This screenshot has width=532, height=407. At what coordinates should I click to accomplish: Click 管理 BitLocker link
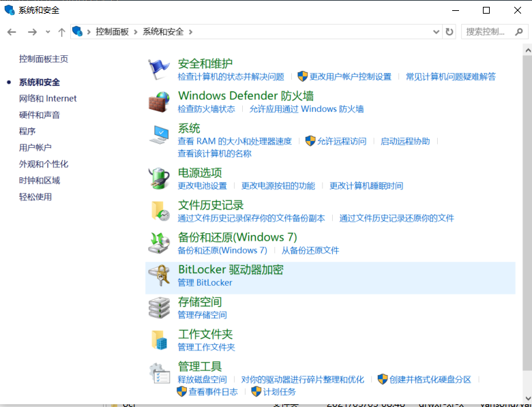(205, 282)
